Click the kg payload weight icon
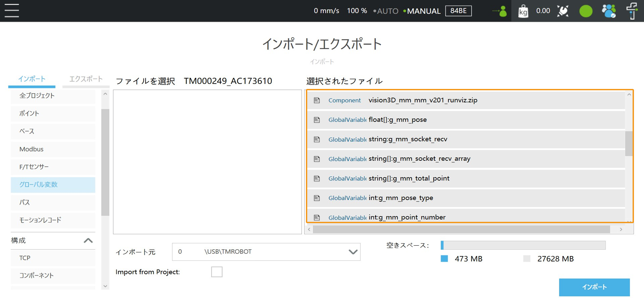Viewport: 644px width, 298px height. 523,11
